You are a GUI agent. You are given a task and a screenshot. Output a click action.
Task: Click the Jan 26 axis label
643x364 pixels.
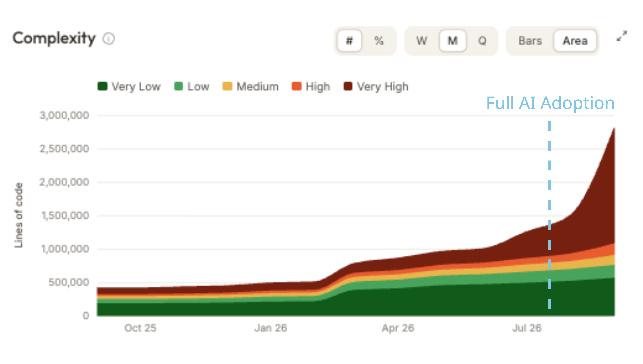click(x=271, y=328)
